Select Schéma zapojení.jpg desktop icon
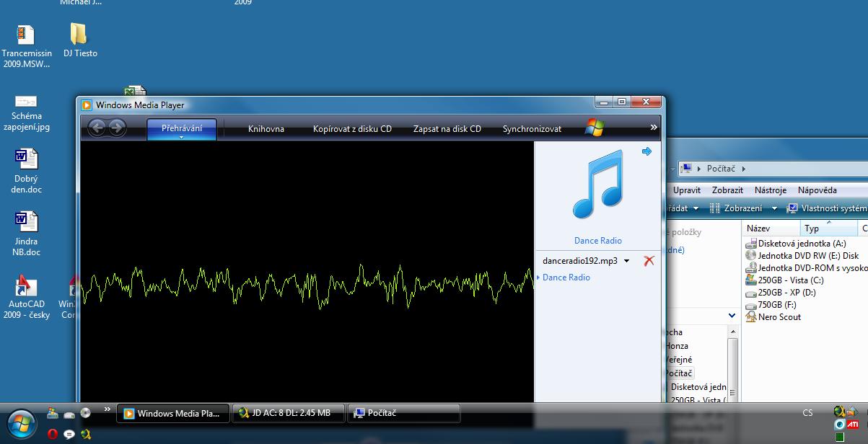The image size is (868, 444). (x=26, y=112)
